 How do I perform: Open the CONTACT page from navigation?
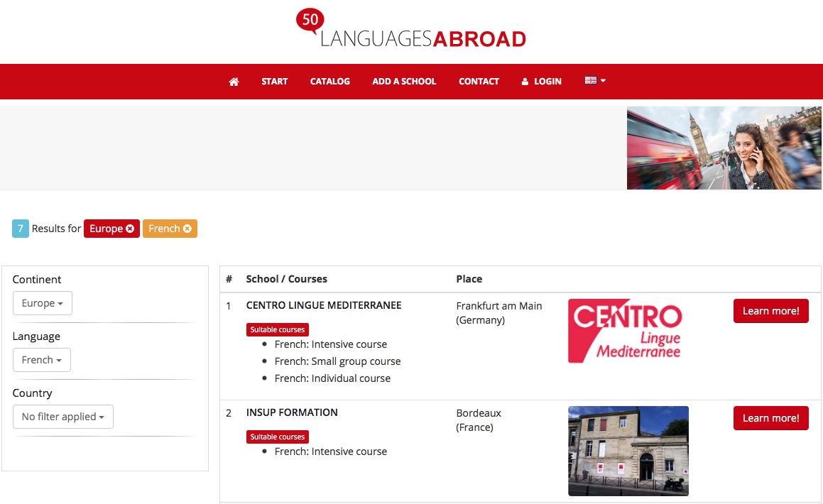[x=479, y=81]
